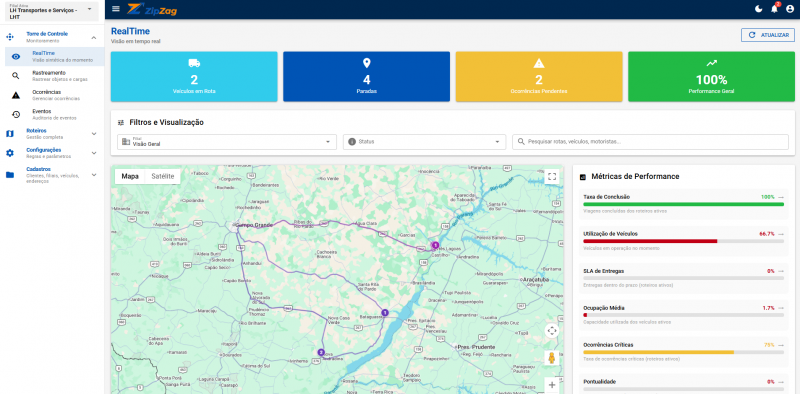The width and height of the screenshot is (800, 394).
Task: Click the Ocorrências warning icon
Action: (x=16, y=95)
